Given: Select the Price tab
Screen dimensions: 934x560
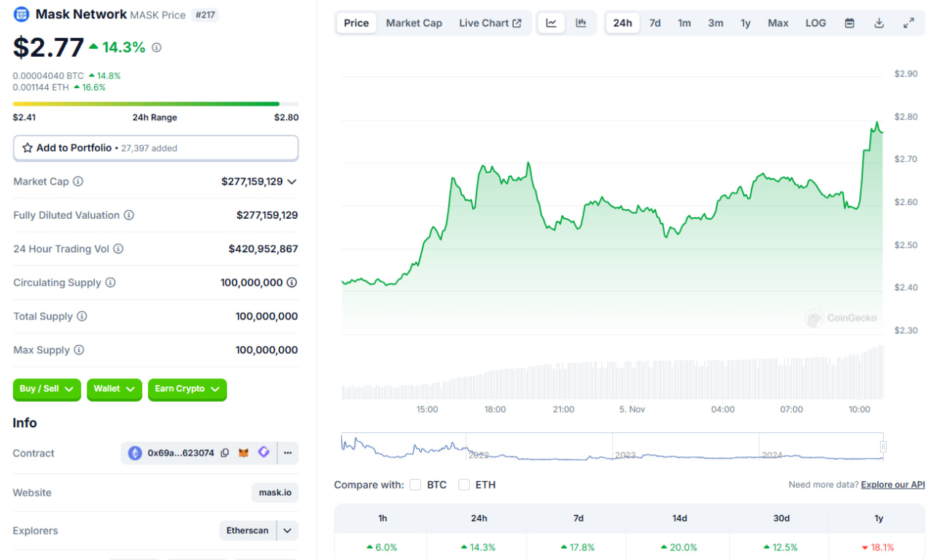Looking at the screenshot, I should (x=356, y=23).
